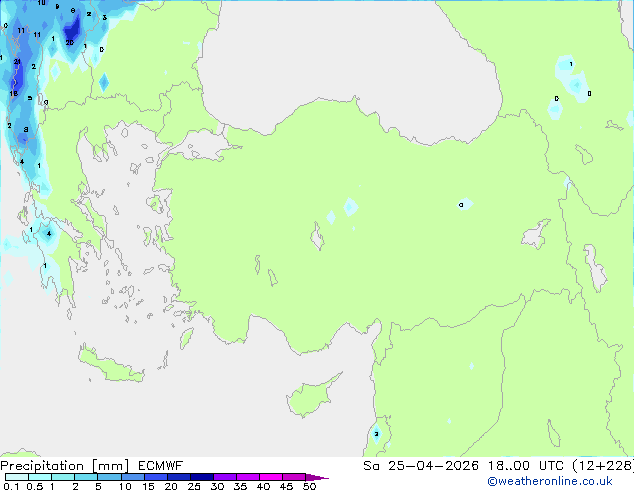The height and width of the screenshot is (490, 634).
Task: Pick the legend swatch between 10 and 15
Action: (132, 477)
